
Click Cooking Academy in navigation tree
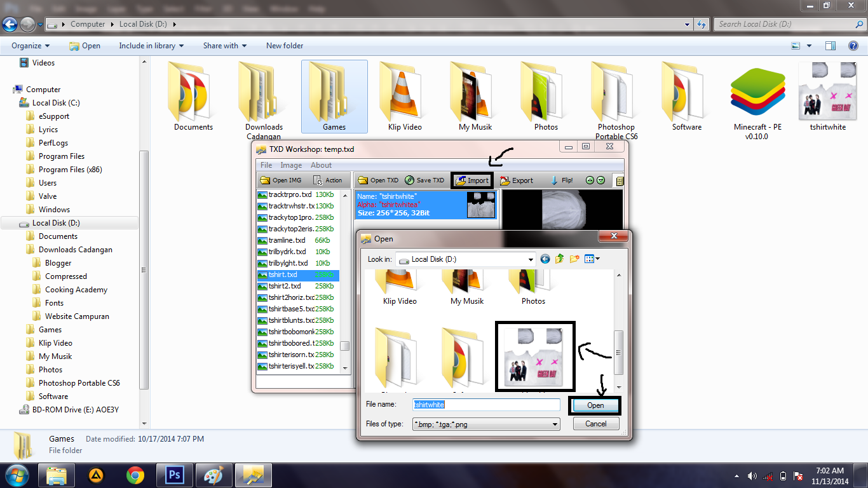coord(76,290)
